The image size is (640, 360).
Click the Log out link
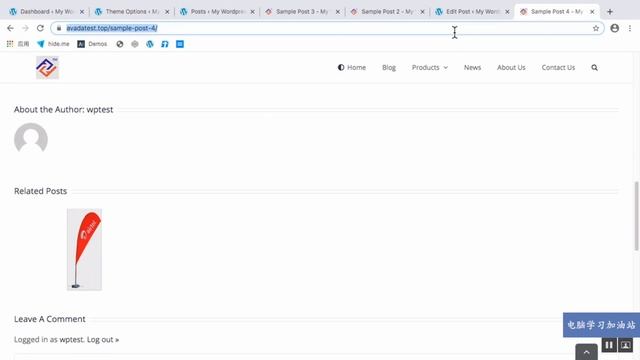[103, 339]
